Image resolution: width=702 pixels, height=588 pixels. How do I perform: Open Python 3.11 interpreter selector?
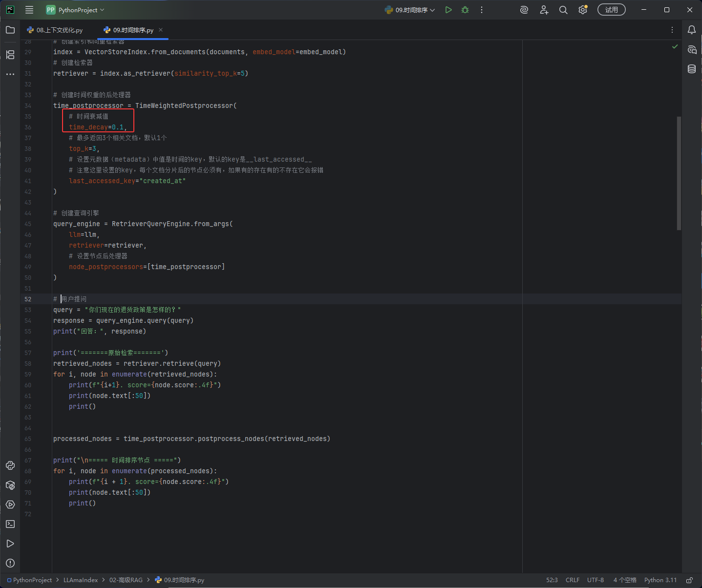pos(660,580)
